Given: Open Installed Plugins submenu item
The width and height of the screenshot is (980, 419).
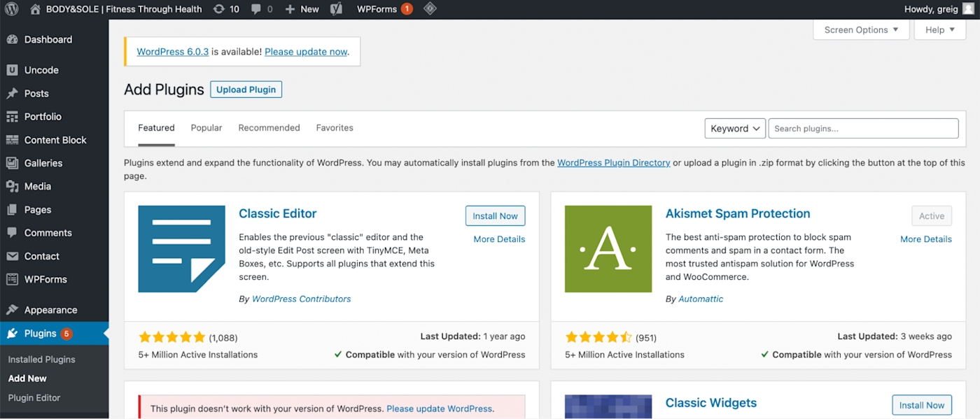Looking at the screenshot, I should 41,360.
